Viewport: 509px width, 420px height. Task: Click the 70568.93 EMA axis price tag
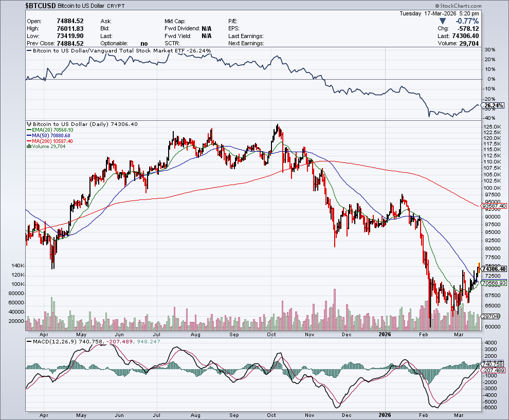pyautogui.click(x=494, y=283)
